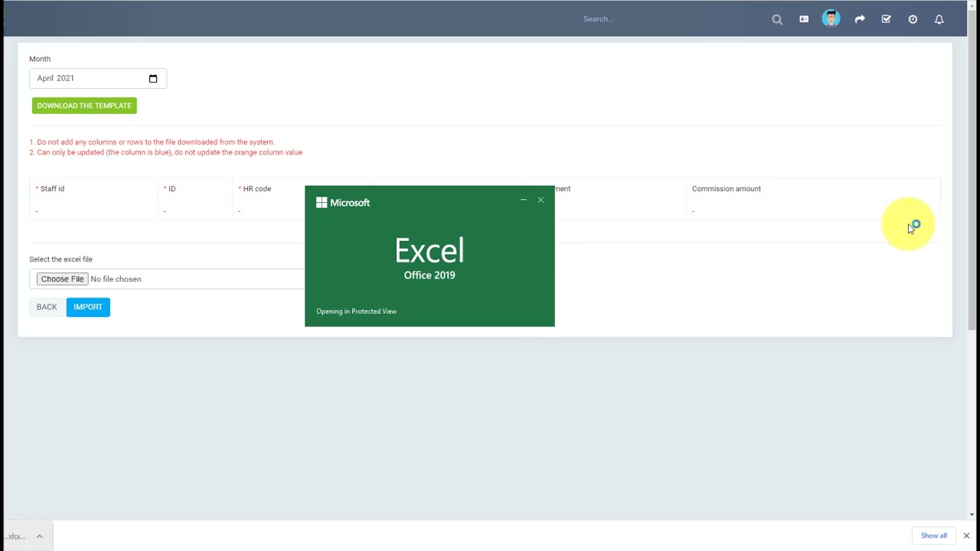Close the downloads bar

tap(966, 536)
